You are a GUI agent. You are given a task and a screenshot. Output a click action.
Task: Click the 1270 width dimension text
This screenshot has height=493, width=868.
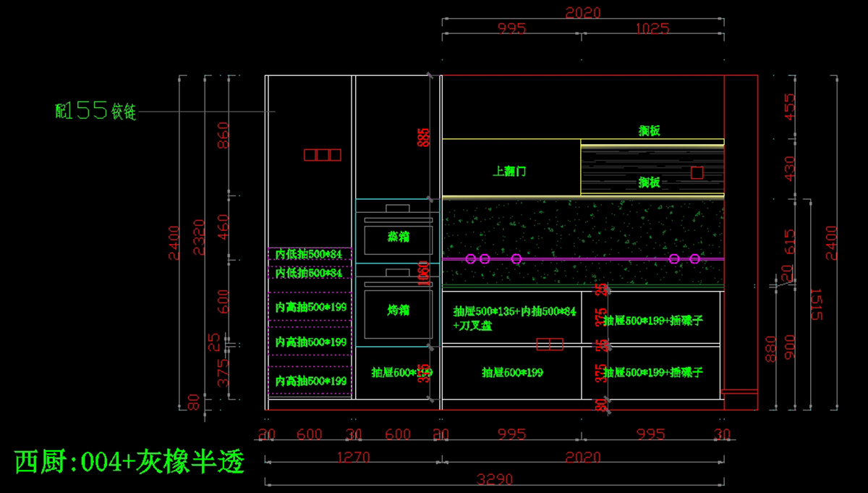tap(353, 458)
